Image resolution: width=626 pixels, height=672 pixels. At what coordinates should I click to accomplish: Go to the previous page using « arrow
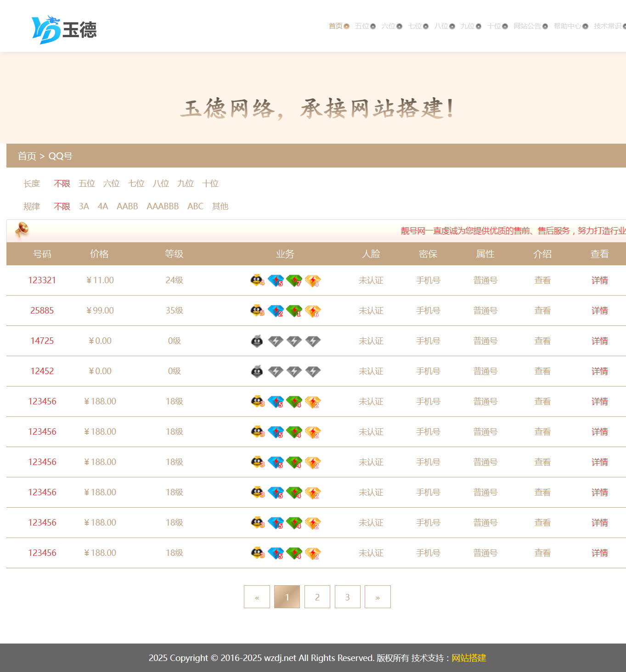(257, 597)
